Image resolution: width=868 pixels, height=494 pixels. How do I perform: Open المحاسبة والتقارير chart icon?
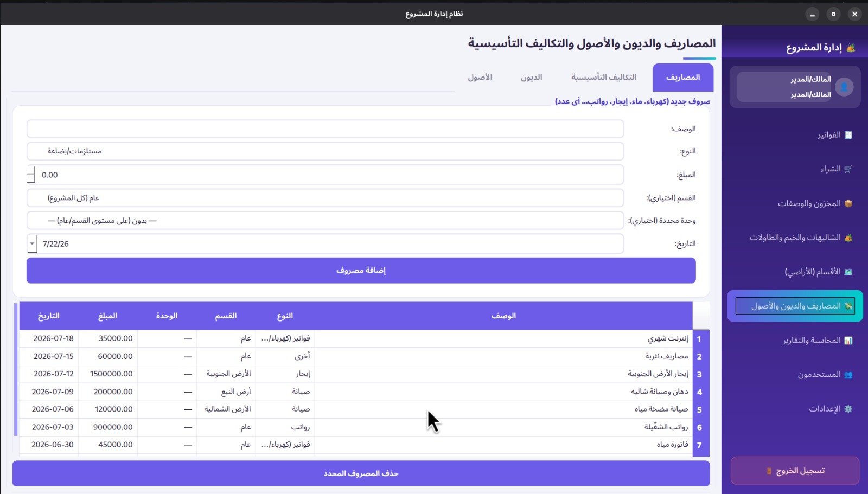[848, 341]
